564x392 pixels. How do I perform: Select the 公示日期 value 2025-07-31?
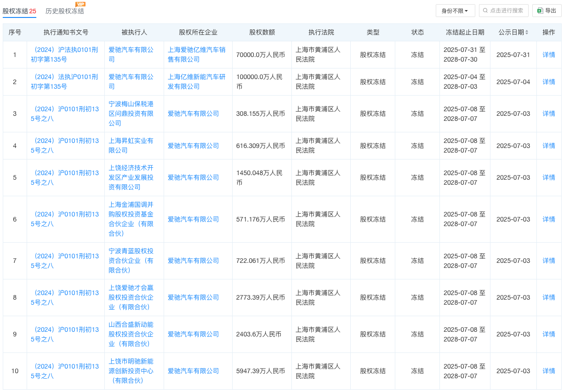[513, 55]
